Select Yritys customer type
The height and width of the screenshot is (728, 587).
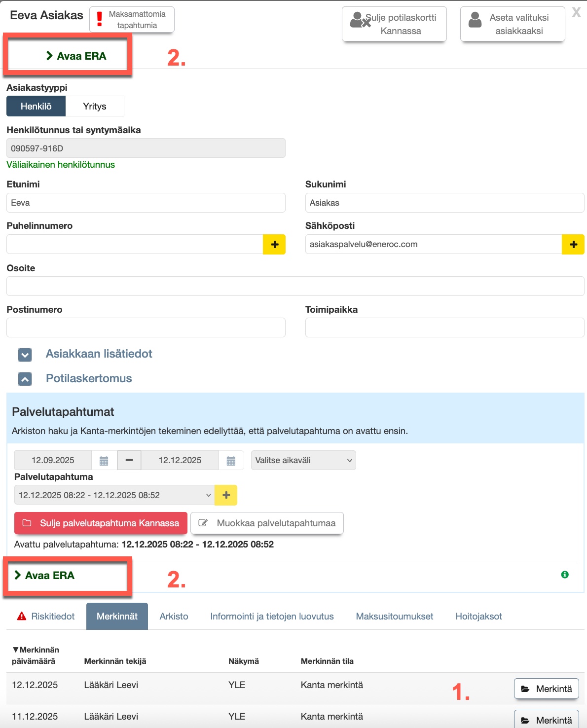95,107
